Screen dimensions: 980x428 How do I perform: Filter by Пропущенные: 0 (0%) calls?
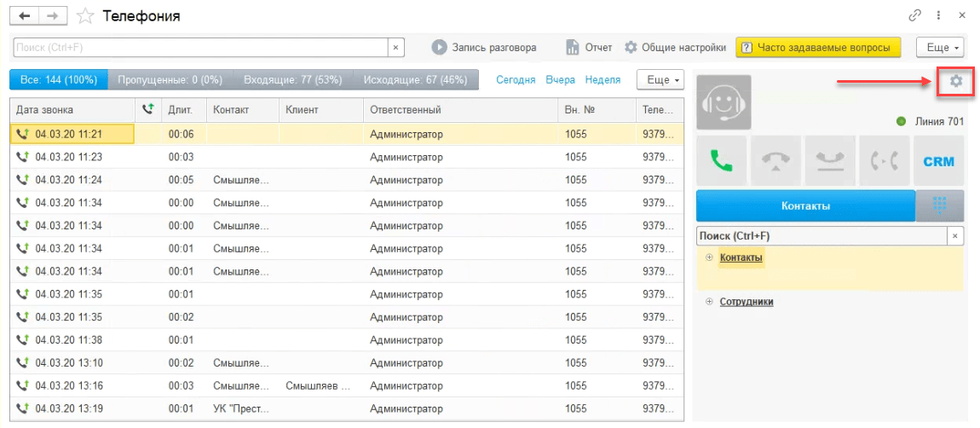click(170, 80)
